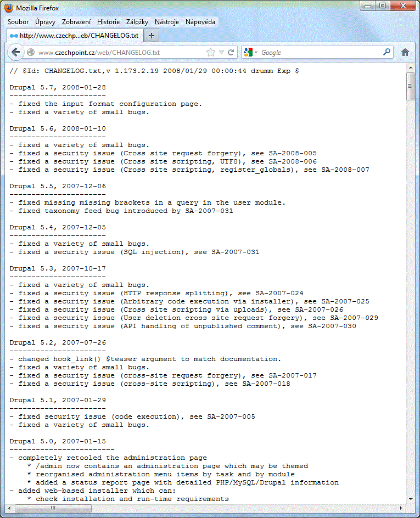
Task: Reload the page with the refresh icon
Action: point(231,52)
